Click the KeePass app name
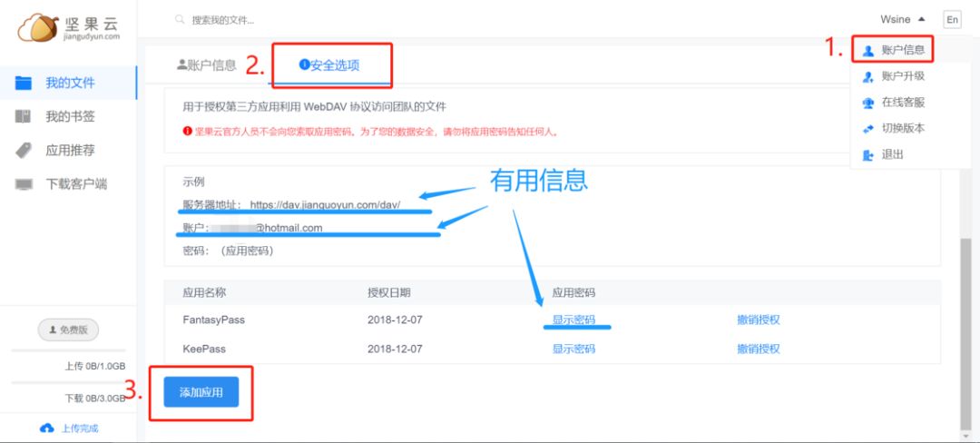Screen dimensions: 980x443 pyautogui.click(x=202, y=349)
